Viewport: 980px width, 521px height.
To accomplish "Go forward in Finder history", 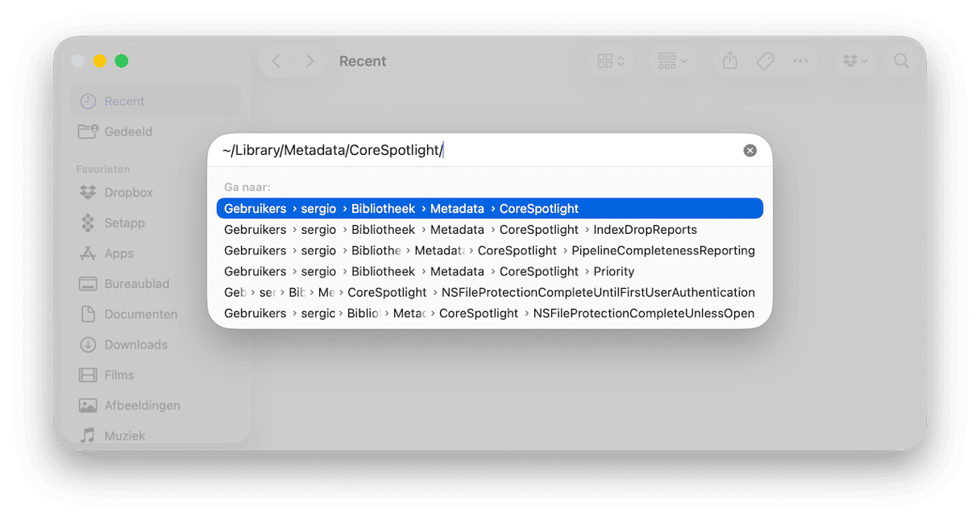I will 309,61.
